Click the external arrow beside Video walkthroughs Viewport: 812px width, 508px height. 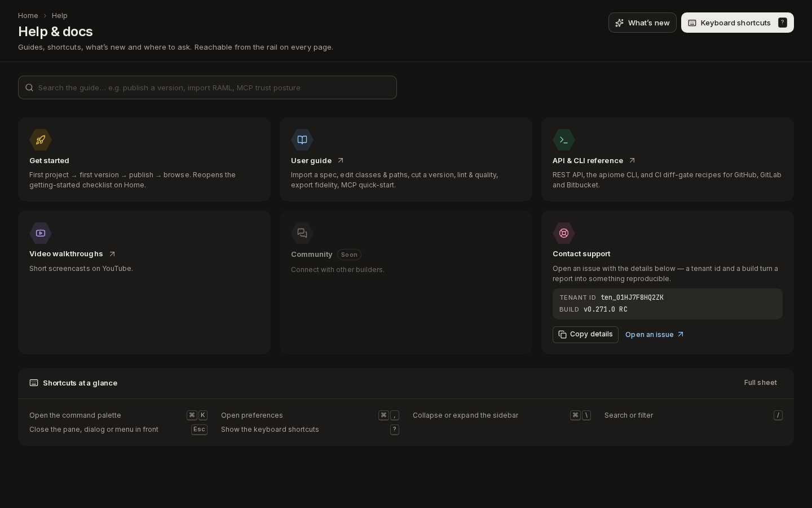tap(112, 254)
